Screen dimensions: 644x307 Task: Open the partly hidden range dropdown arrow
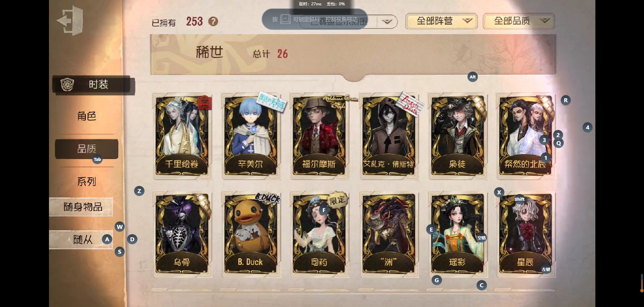387,22
